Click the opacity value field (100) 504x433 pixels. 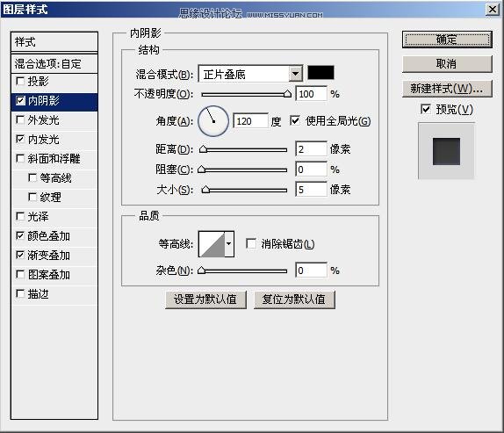pyautogui.click(x=311, y=94)
